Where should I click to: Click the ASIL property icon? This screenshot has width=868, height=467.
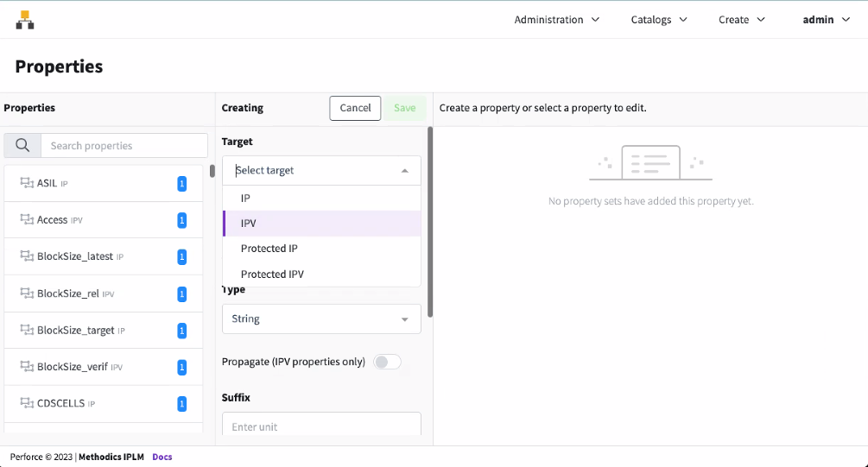26,184
